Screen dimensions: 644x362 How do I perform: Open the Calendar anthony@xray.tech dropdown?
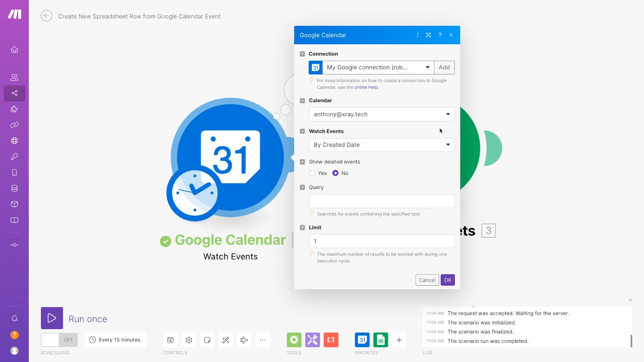pos(382,114)
